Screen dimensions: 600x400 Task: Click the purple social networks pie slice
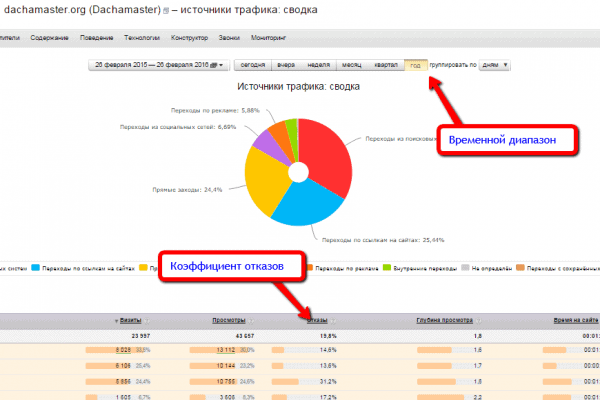(x=270, y=147)
